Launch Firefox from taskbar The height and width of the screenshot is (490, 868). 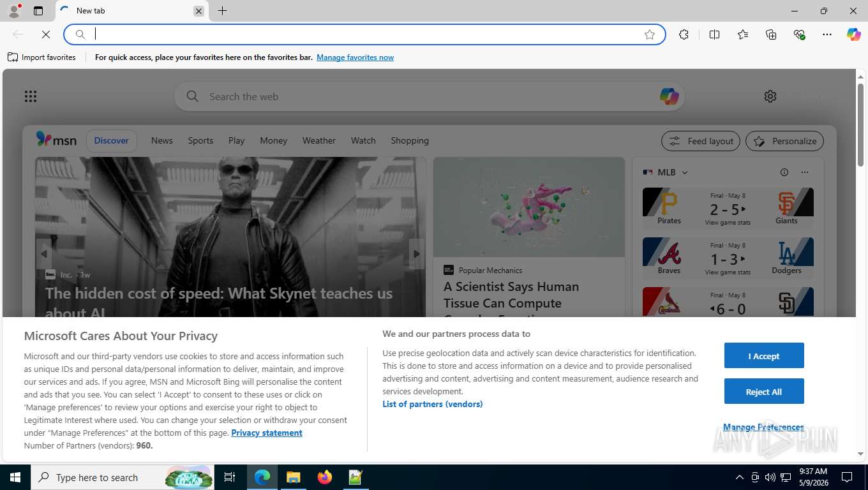pyautogui.click(x=325, y=477)
